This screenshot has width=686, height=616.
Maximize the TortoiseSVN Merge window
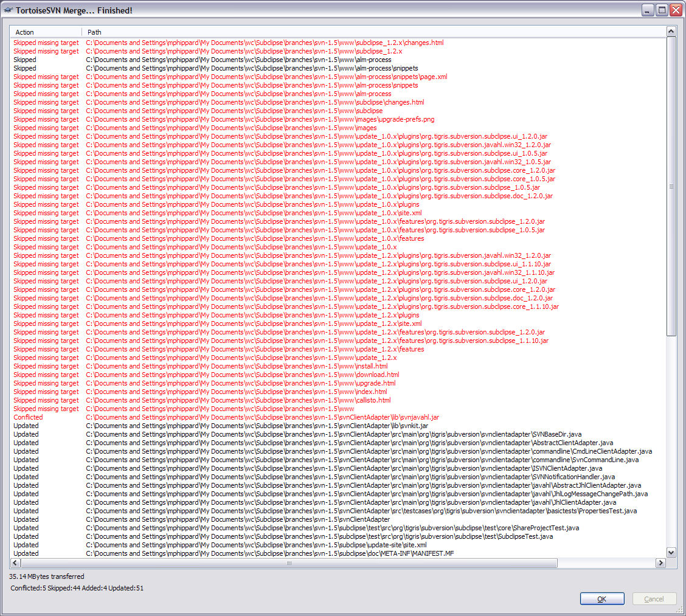click(662, 10)
